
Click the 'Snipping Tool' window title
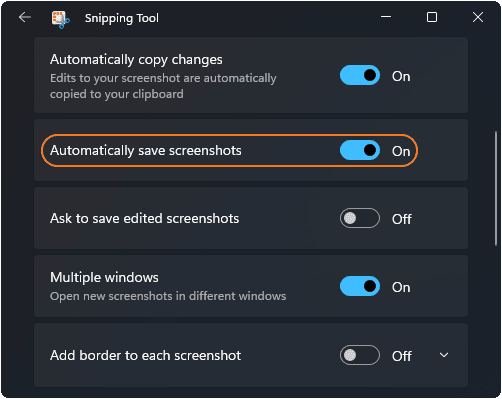[122, 18]
